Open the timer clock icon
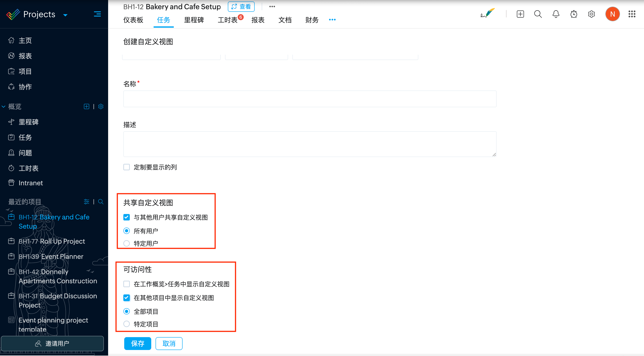 pos(573,14)
